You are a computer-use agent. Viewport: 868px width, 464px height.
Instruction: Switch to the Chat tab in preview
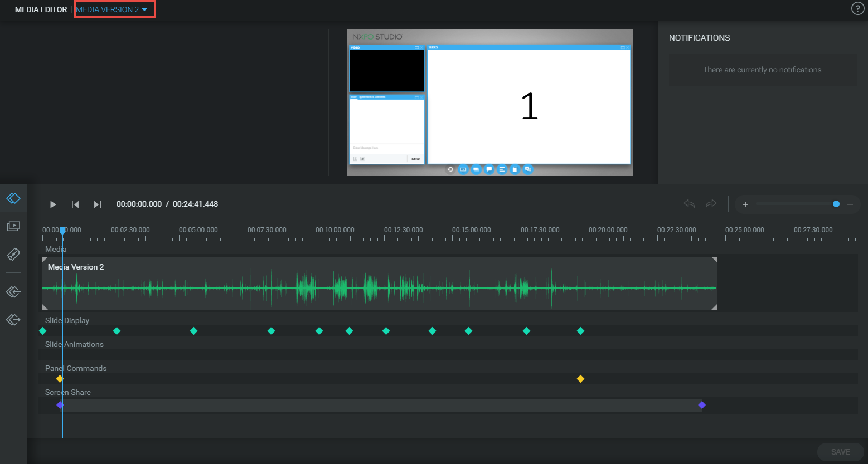tap(354, 97)
